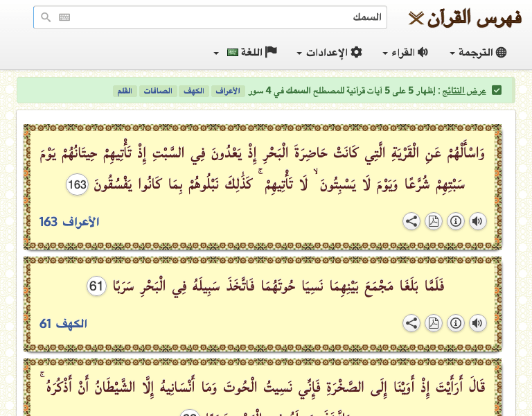Open the الأعراف 163 verse reference link
The width and height of the screenshot is (532, 416).
click(69, 222)
